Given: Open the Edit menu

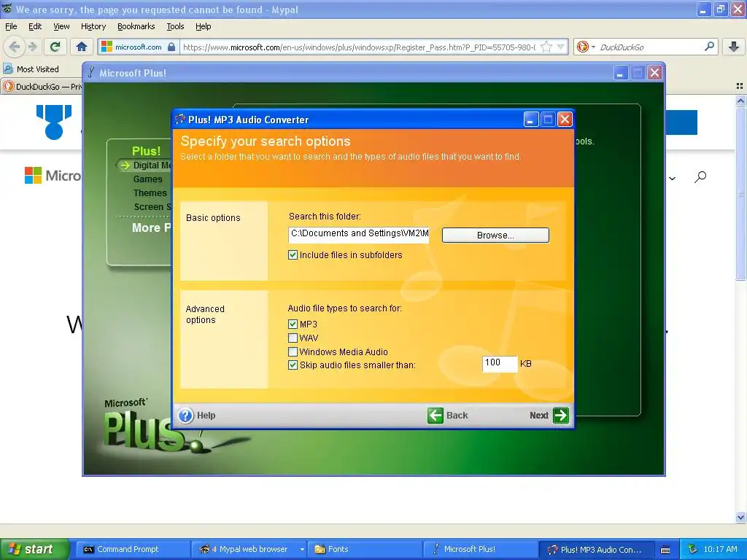Looking at the screenshot, I should tap(35, 26).
